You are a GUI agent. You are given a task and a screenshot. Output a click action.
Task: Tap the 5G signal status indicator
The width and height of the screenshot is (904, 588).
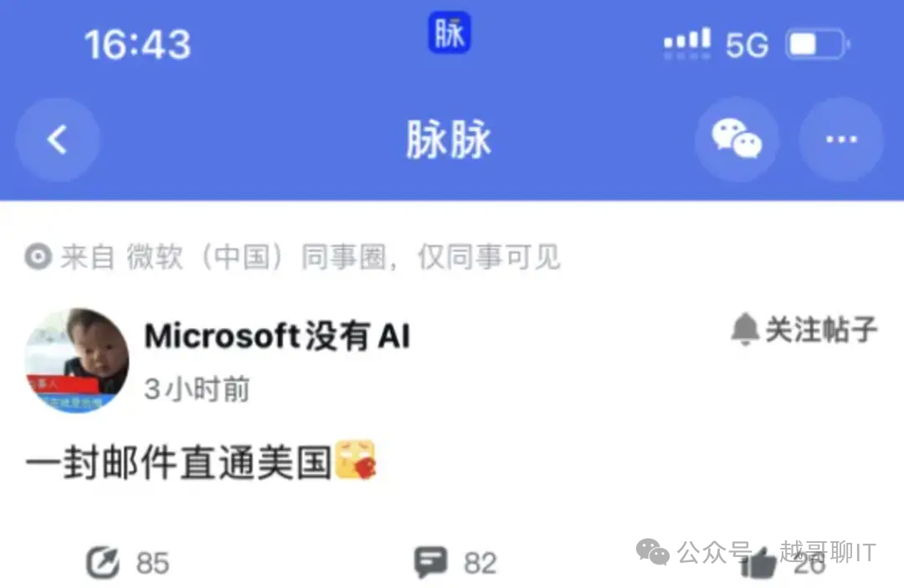point(747,45)
